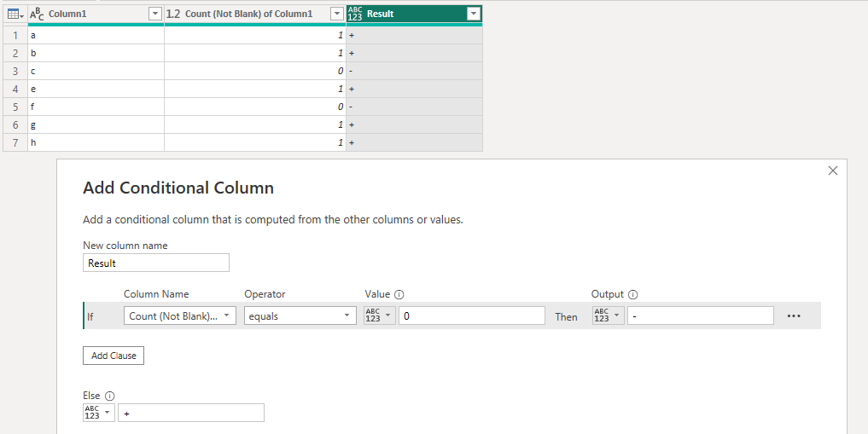Click the Output input field containing dash
The width and height of the screenshot is (868, 434).
click(700, 315)
